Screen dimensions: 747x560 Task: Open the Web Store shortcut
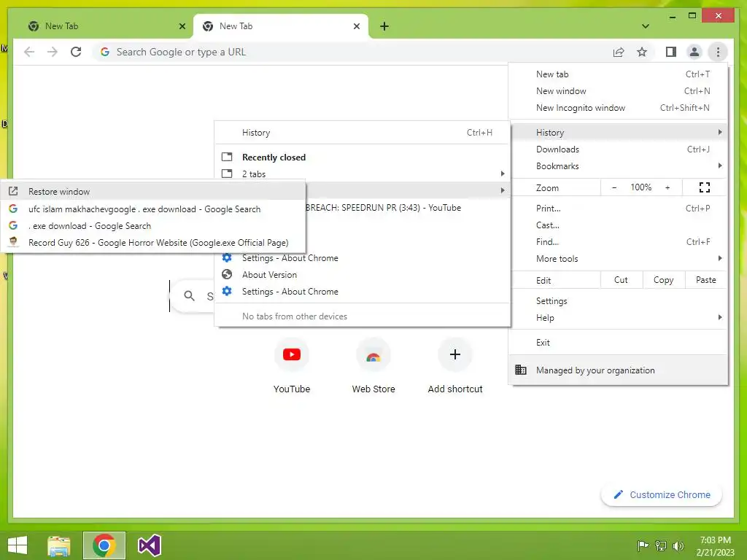coord(373,355)
